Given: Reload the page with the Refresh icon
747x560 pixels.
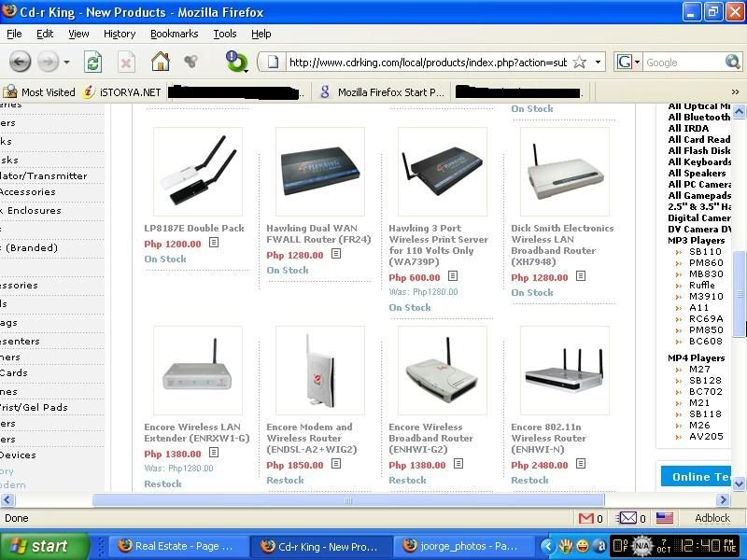Looking at the screenshot, I should click(x=92, y=62).
